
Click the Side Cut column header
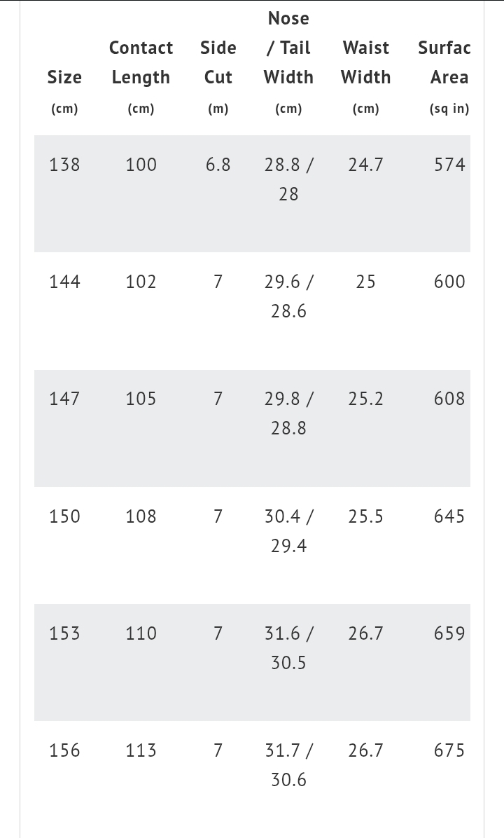[218, 62]
